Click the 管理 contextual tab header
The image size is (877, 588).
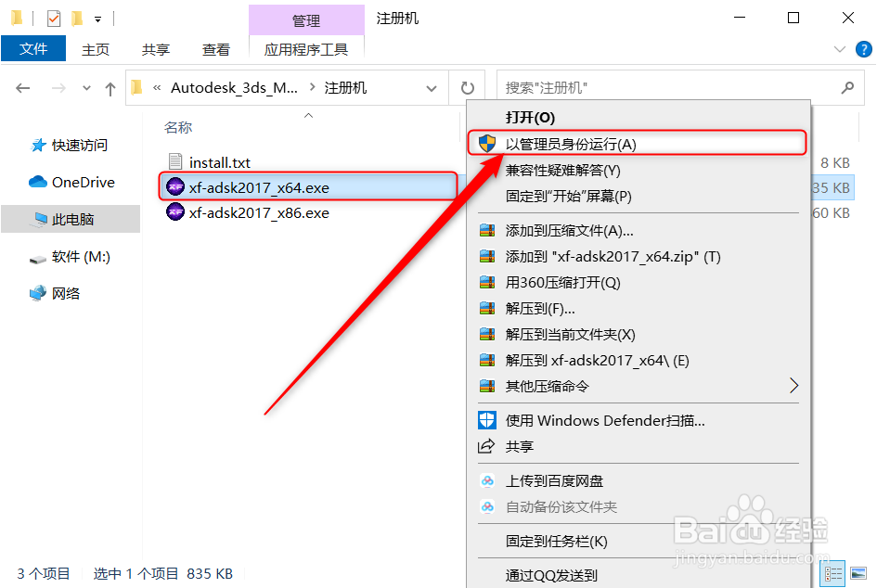click(x=306, y=20)
